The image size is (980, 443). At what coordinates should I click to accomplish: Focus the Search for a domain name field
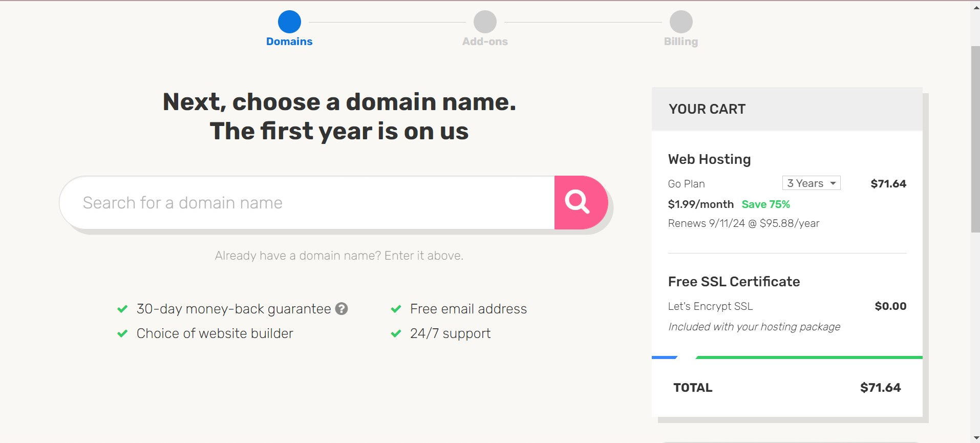tap(307, 203)
